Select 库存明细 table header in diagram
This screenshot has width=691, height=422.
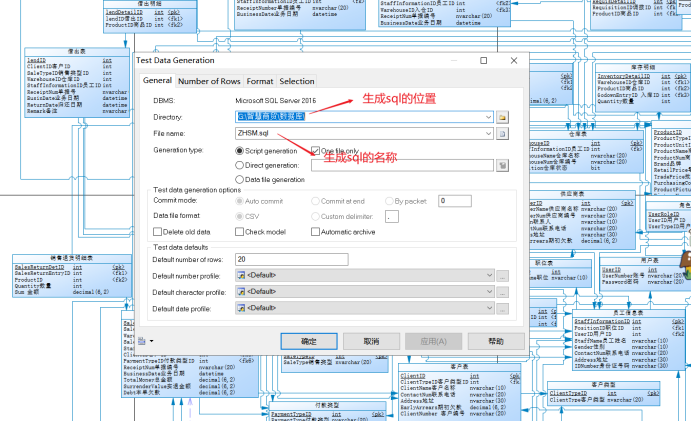pyautogui.click(x=643, y=67)
